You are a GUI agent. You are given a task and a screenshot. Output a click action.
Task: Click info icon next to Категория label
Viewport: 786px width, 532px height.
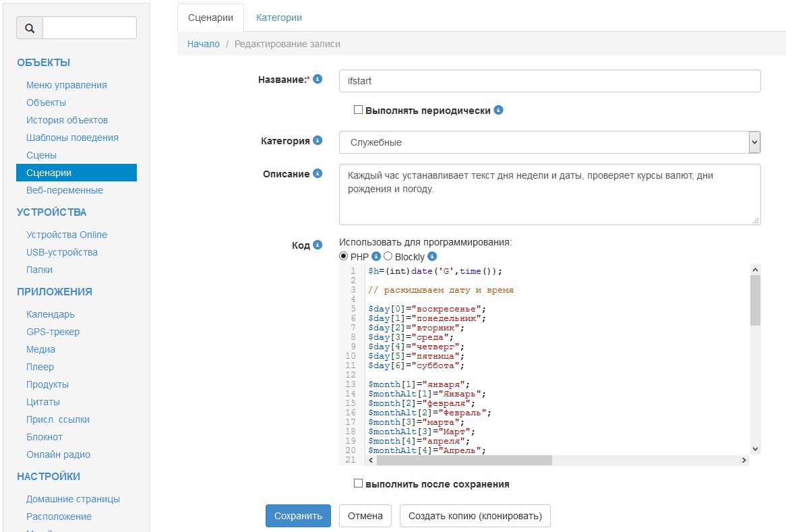[x=318, y=141]
